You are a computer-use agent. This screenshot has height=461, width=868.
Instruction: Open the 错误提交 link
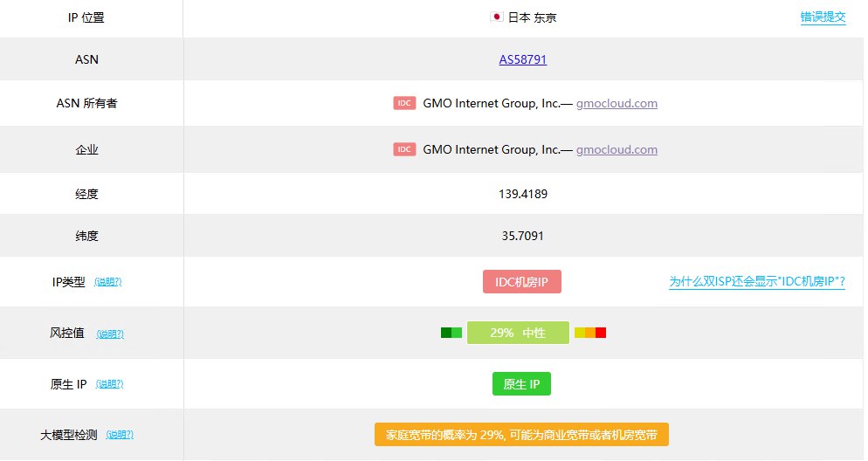click(x=823, y=17)
